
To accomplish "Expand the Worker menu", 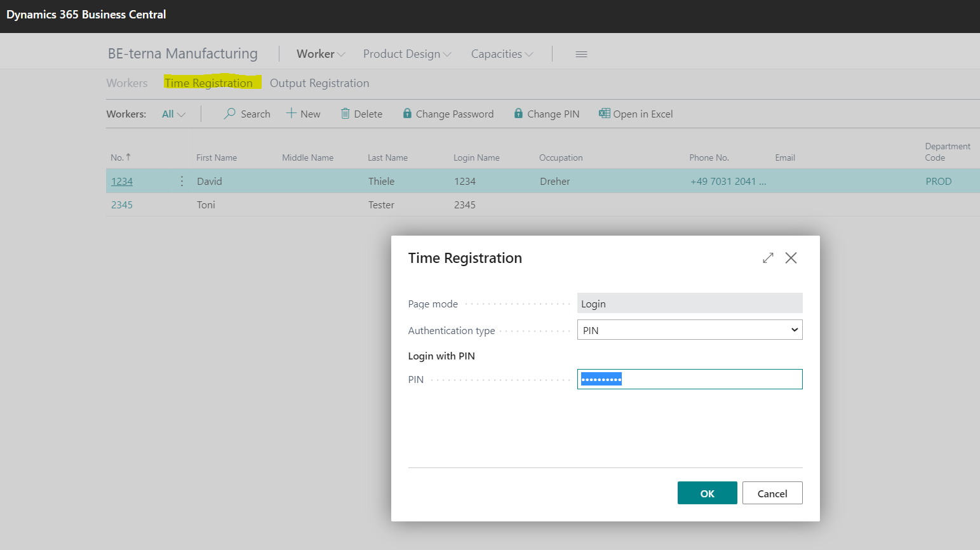I will point(321,54).
